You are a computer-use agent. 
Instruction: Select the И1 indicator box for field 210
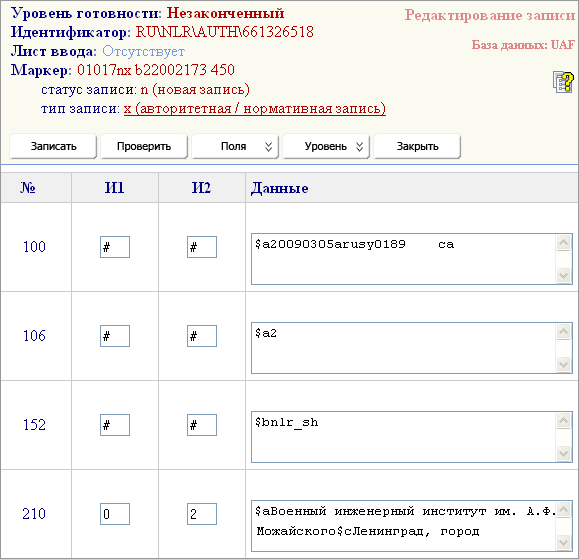click(115, 514)
